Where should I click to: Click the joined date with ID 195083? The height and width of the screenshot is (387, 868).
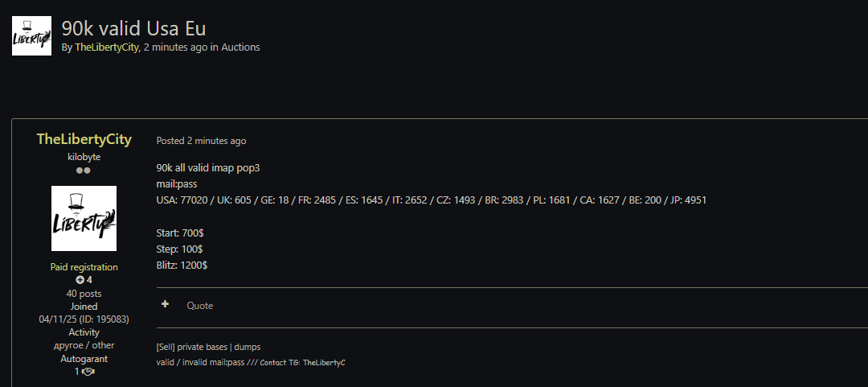pos(84,319)
